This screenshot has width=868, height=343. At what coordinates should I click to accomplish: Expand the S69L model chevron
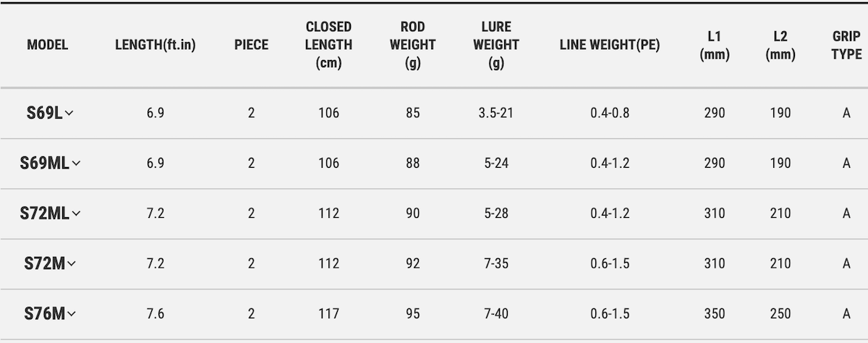click(69, 114)
